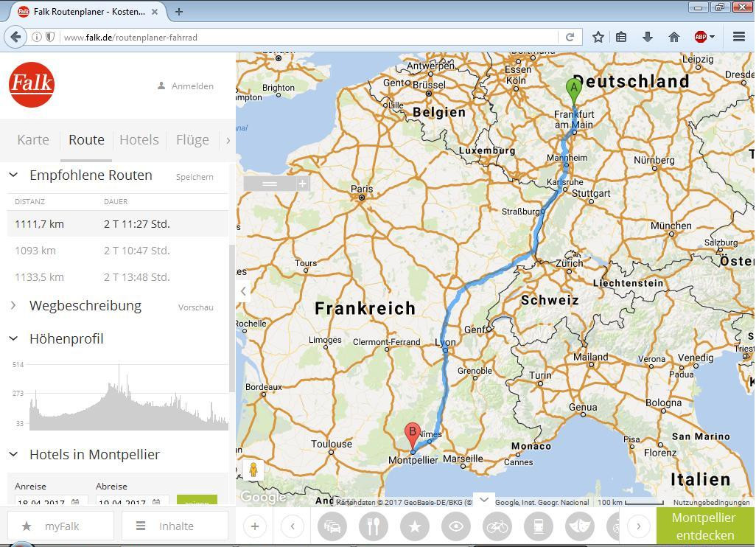
Task: Toggle the sightseeing eye icon
Action: click(x=456, y=526)
